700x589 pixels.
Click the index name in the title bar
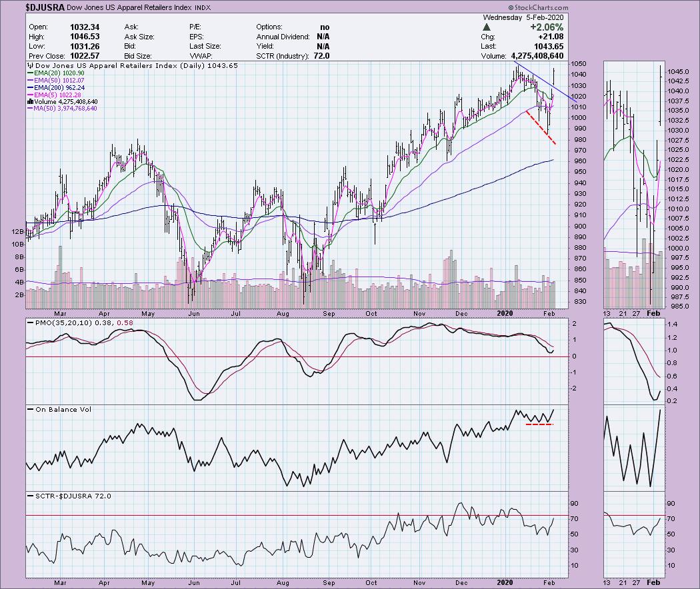[x=130, y=7]
